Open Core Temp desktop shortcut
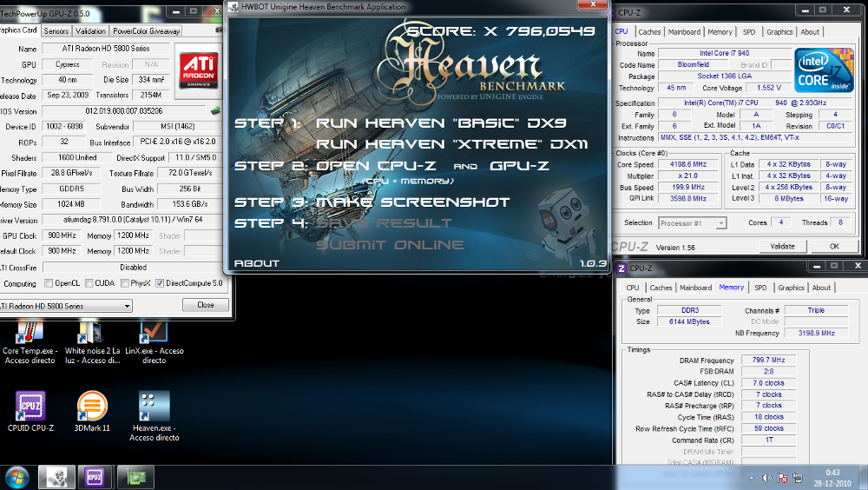Image resolution: width=868 pixels, height=490 pixels. coord(30,344)
